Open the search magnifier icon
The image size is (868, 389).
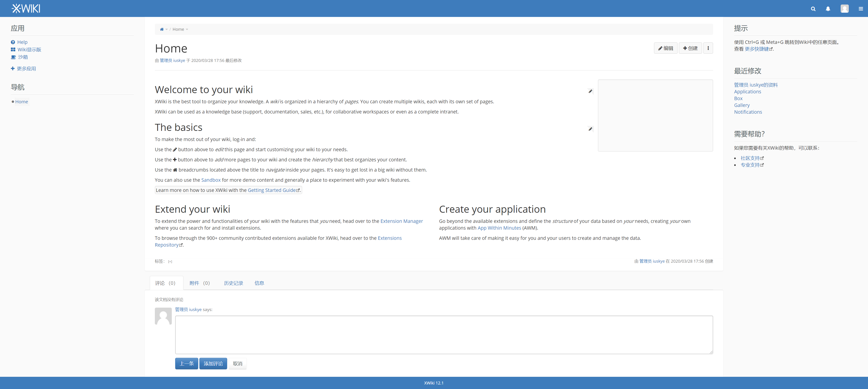pyautogui.click(x=813, y=9)
